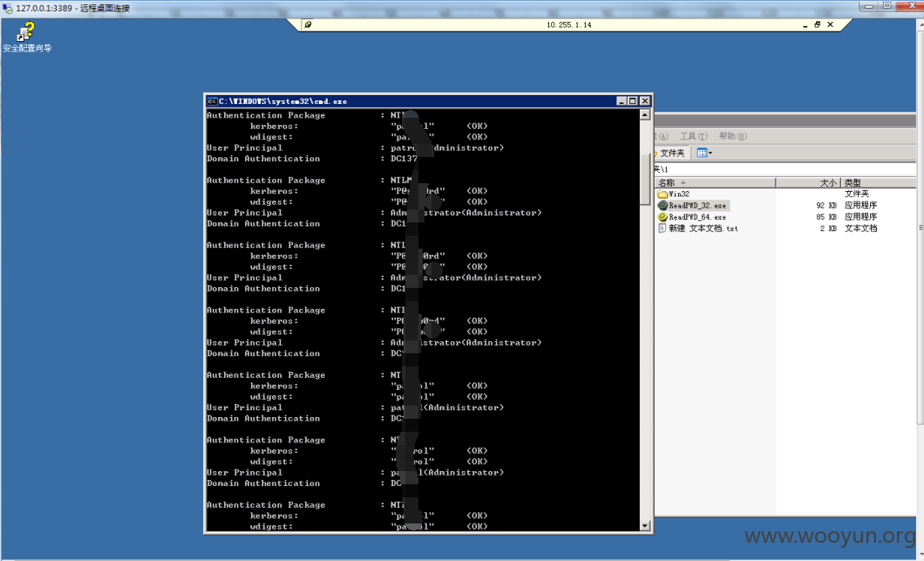924x561 pixels.
Task: Open the views dropdown in Explorer toolbar
Action: 704,153
